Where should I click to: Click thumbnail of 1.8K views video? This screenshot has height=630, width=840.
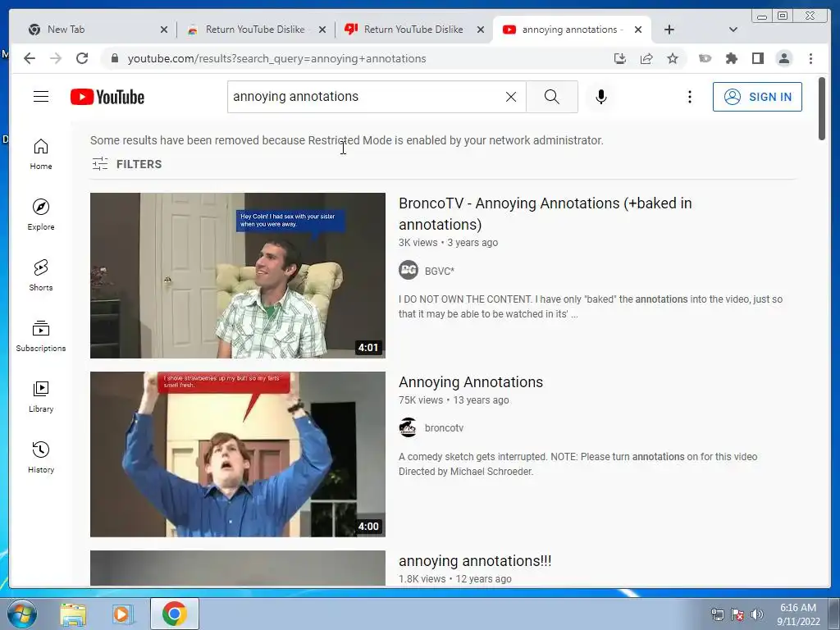coord(237,568)
